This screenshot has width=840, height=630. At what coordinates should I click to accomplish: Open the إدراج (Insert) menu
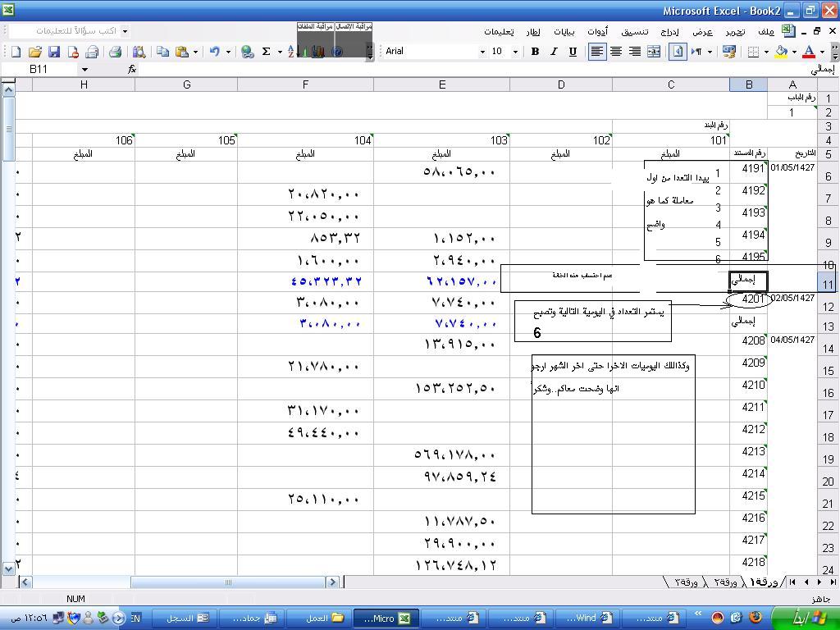pos(669,32)
